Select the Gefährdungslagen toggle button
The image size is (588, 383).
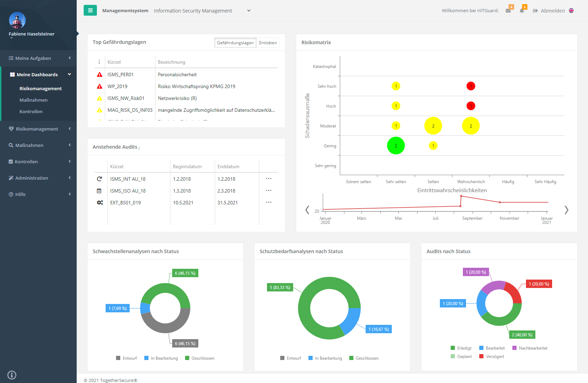235,43
